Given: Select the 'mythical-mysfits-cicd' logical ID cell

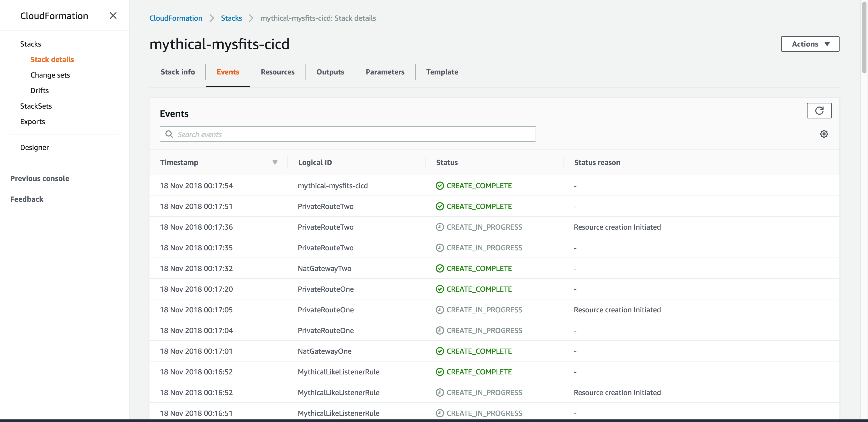Looking at the screenshot, I should 333,186.
